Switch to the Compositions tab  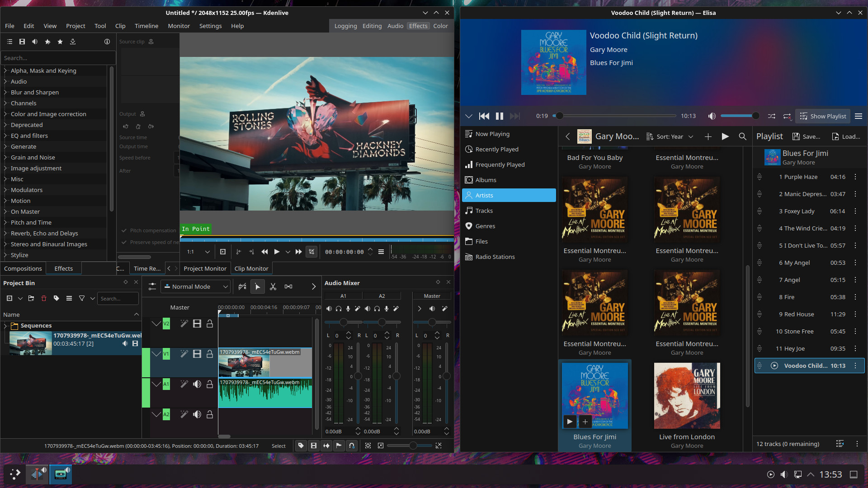[x=23, y=268]
